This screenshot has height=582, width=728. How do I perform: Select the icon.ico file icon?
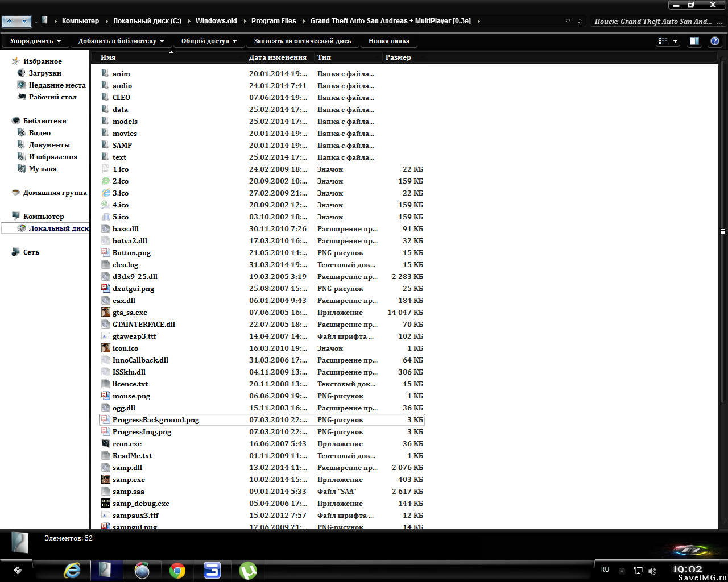106,348
